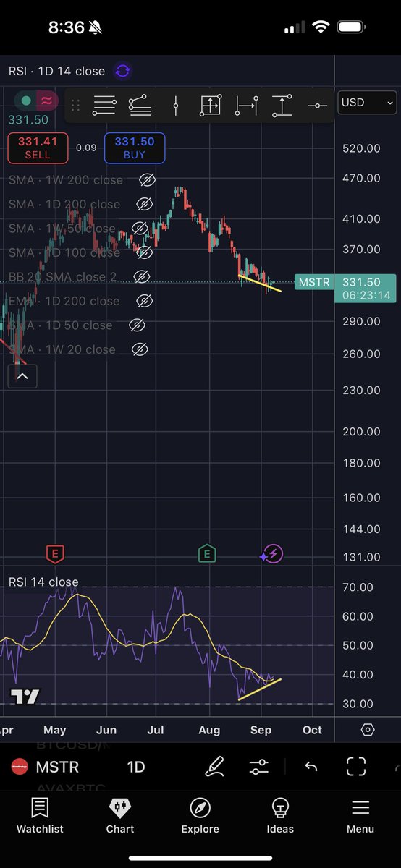Tap the 30.00 RSI scale level
Viewport: 401px width, 868px height.
(358, 703)
